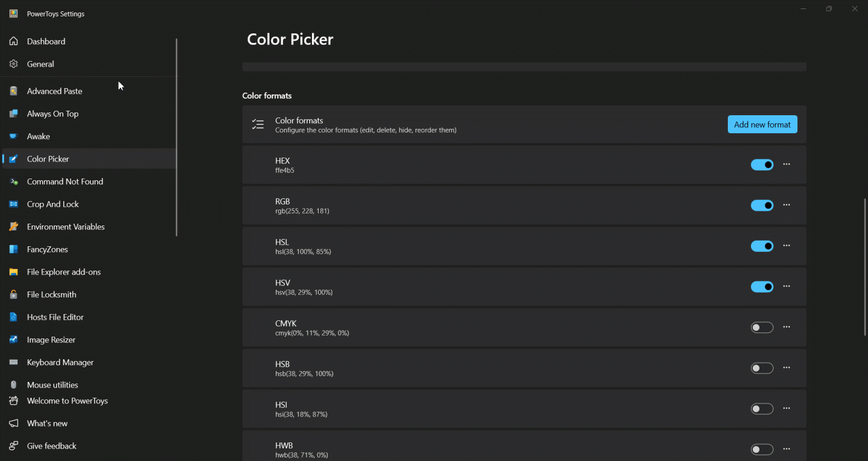Click the FancyZones icon
Screen dimensions: 868x461
point(13,249)
